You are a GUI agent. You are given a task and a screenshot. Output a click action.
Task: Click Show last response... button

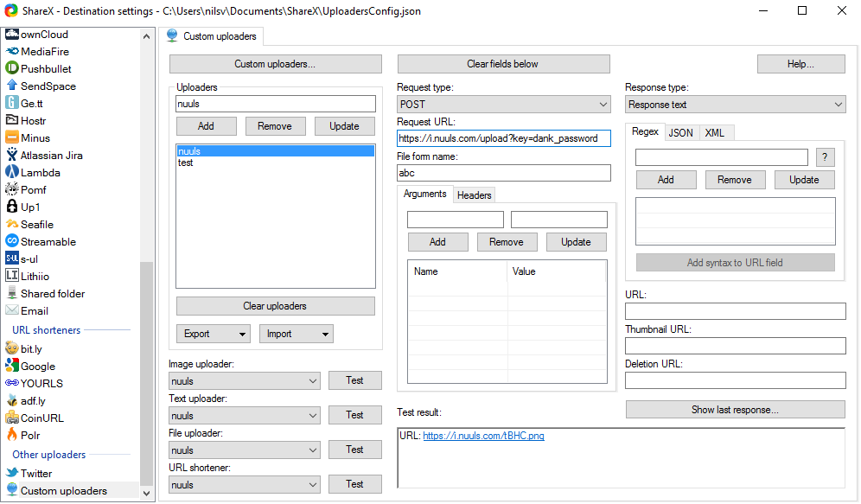(735, 410)
